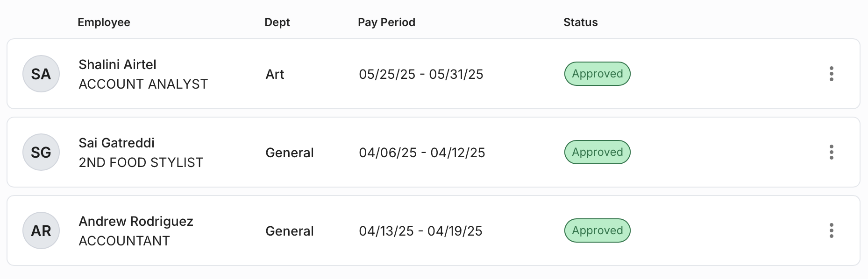Click the Art department cell

(x=275, y=74)
